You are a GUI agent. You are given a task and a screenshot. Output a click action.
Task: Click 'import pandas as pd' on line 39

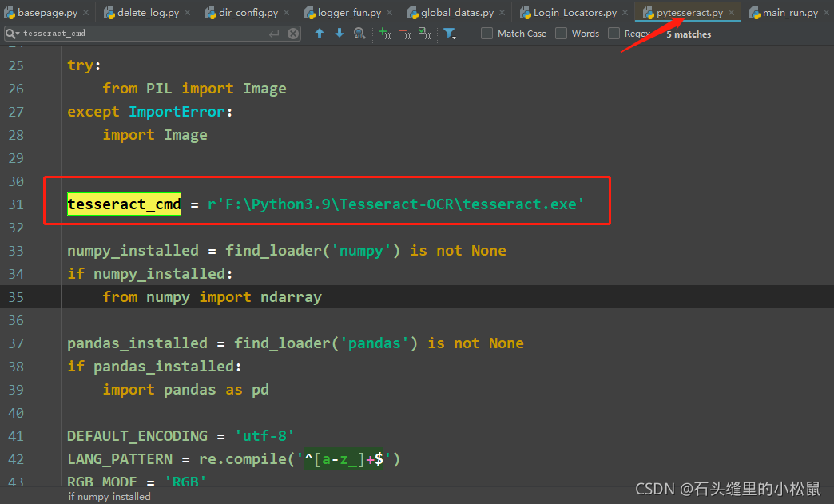pyautogui.click(x=185, y=390)
